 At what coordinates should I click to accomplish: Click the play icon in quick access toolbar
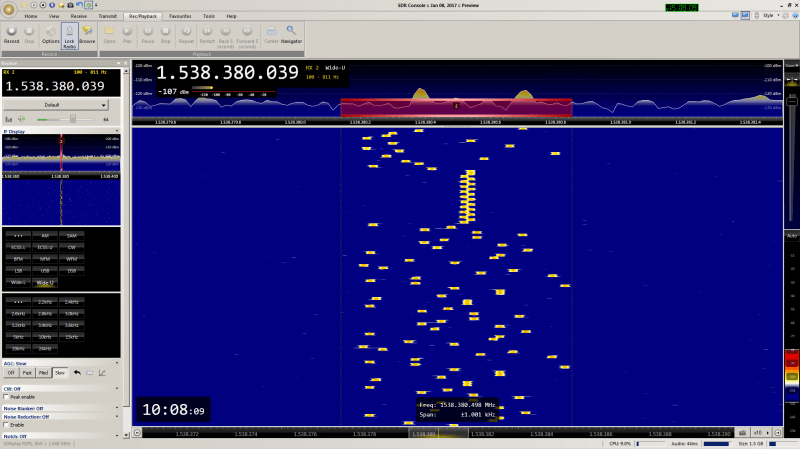click(x=34, y=5)
